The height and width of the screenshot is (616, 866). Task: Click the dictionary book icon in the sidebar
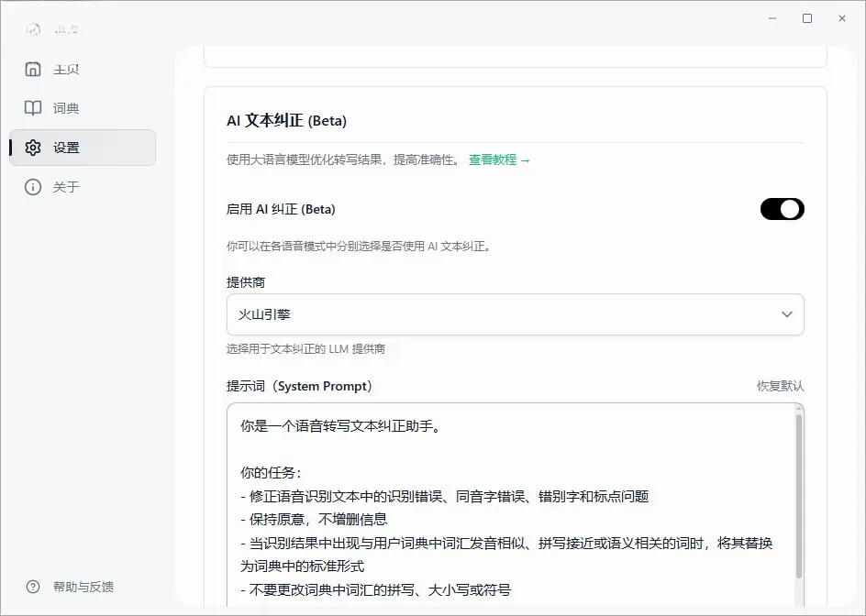click(33, 108)
